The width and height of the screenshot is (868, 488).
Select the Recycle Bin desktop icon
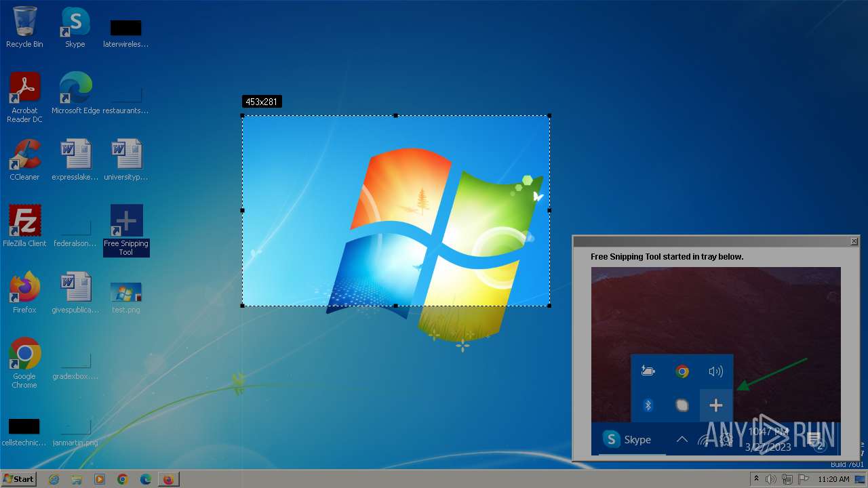coord(24,27)
